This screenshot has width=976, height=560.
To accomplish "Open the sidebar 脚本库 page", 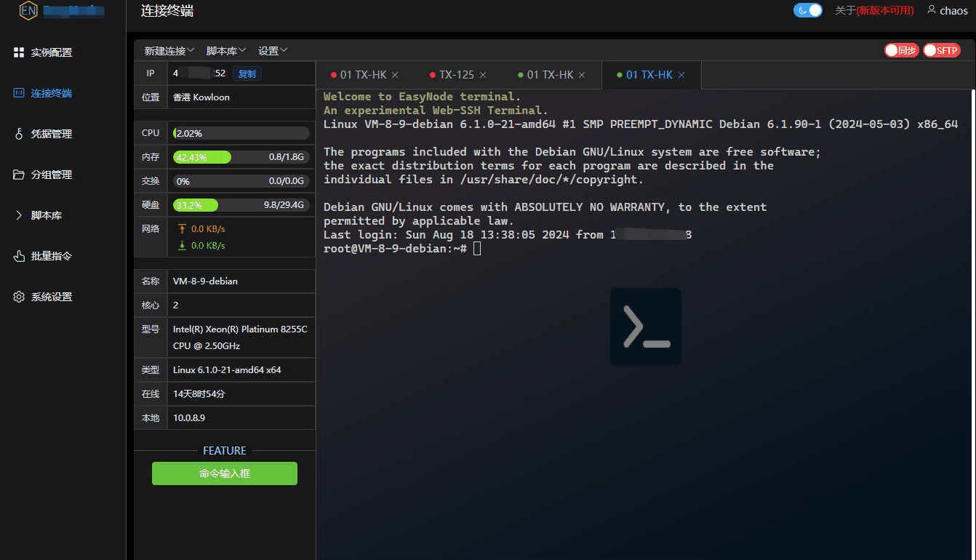I will pos(38,215).
